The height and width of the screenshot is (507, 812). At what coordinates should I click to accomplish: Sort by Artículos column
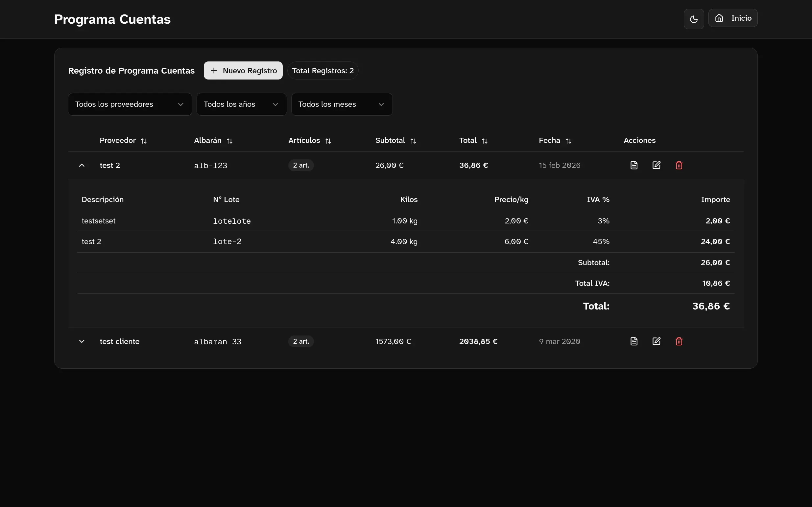click(310, 141)
